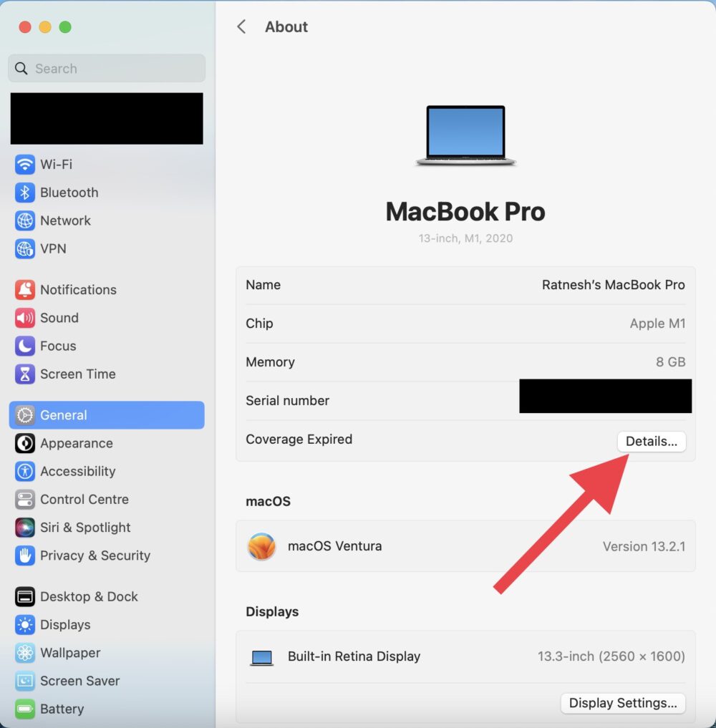Image resolution: width=716 pixels, height=728 pixels.
Task: Click the Wallpaper flower icon
Action: (x=24, y=653)
